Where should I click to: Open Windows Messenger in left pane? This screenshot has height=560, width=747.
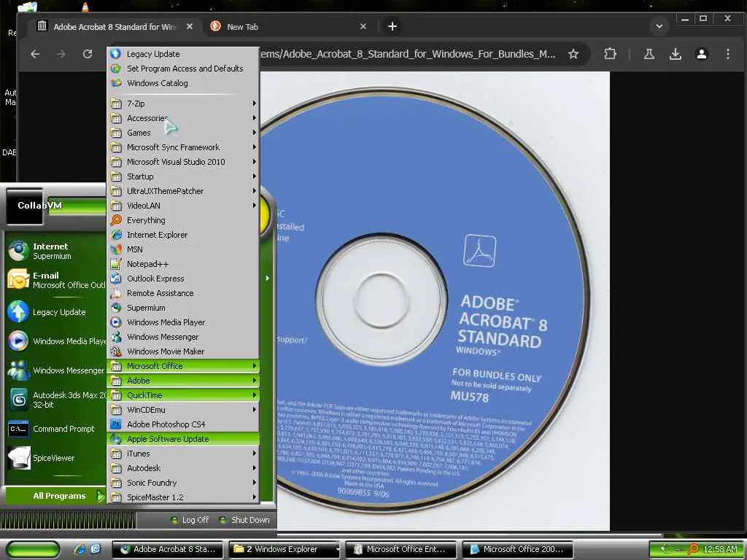[55, 370]
